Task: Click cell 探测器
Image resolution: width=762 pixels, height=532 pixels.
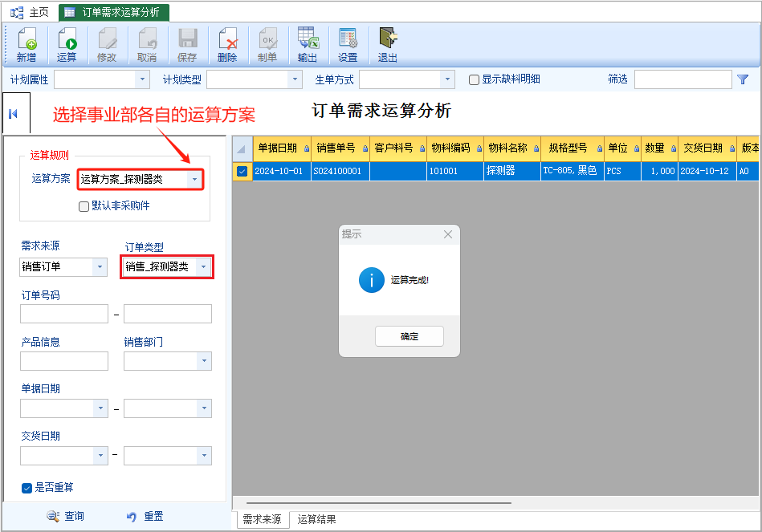Action: (512, 171)
